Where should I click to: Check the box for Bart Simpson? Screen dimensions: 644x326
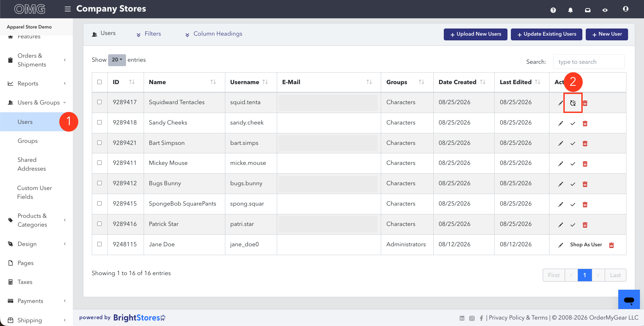99,142
